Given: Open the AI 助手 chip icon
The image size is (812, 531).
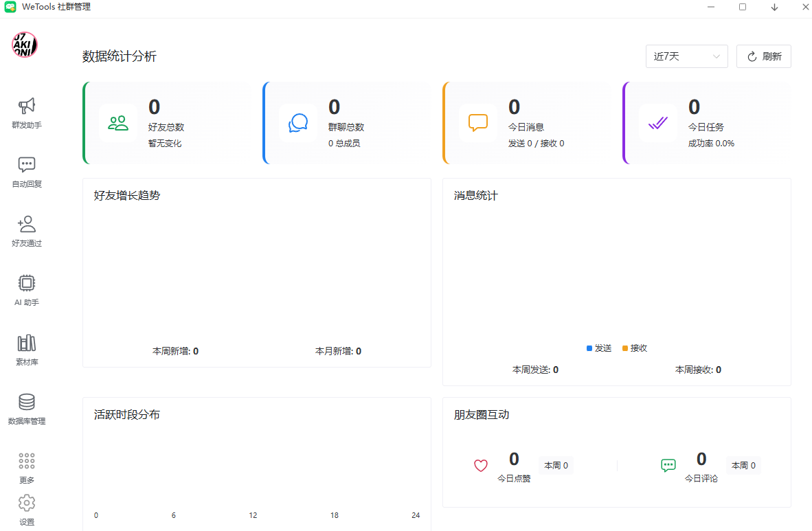Looking at the screenshot, I should point(27,283).
